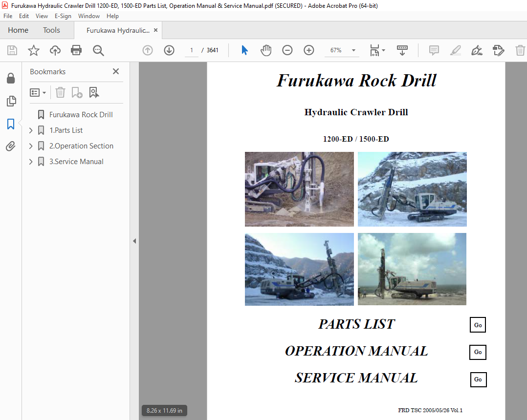Image resolution: width=527 pixels, height=420 pixels.
Task: Open the File menu
Action: 8,16
